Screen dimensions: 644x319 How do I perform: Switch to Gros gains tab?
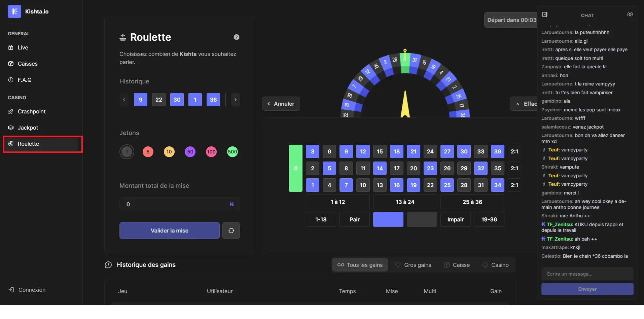[413, 265]
